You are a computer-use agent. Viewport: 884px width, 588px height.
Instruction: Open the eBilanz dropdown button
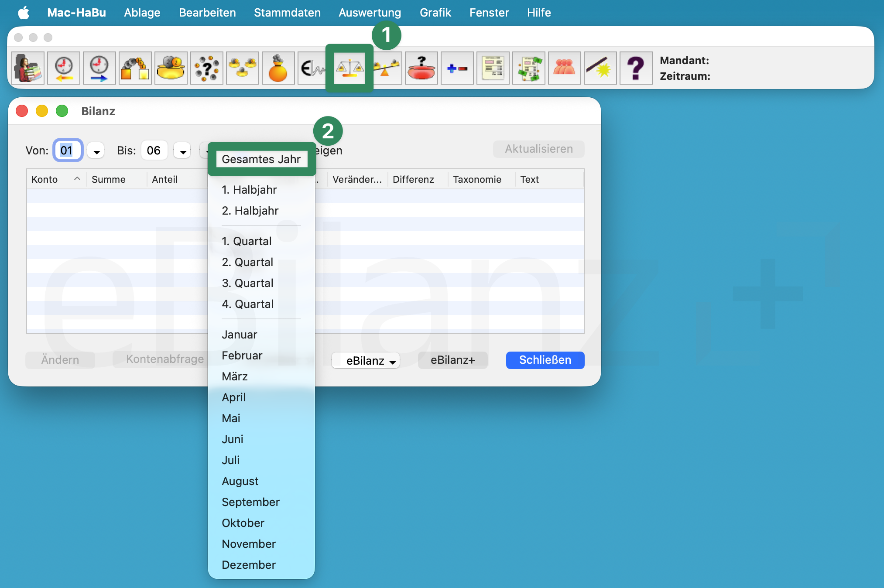(366, 361)
